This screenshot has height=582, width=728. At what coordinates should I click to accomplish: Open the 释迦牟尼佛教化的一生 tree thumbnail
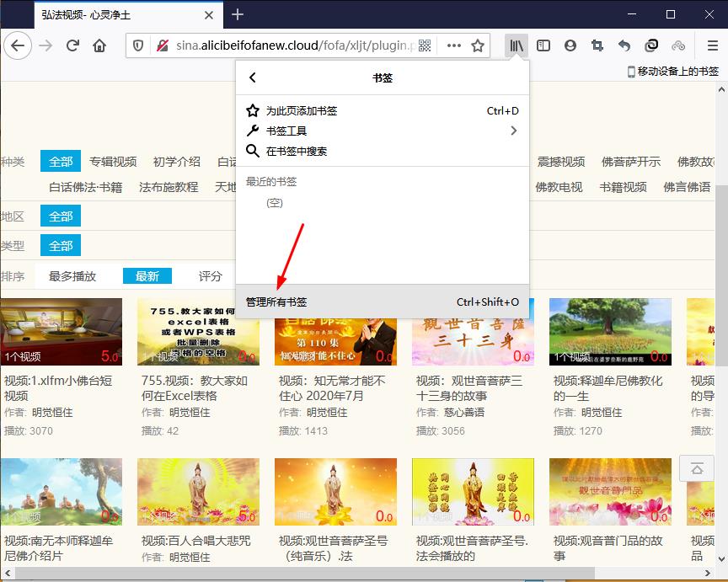pyautogui.click(x=610, y=332)
